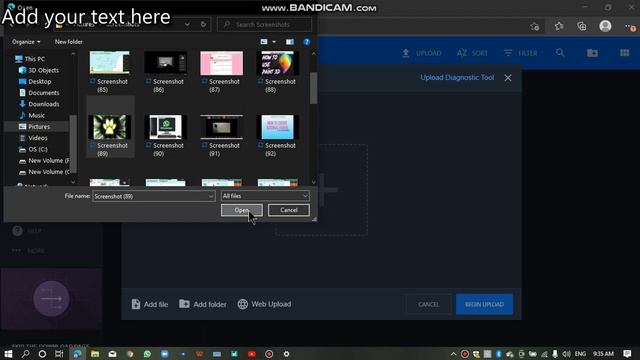Image resolution: width=640 pixels, height=360 pixels.
Task: Click the browser favorites star icon
Action: pos(559,26)
